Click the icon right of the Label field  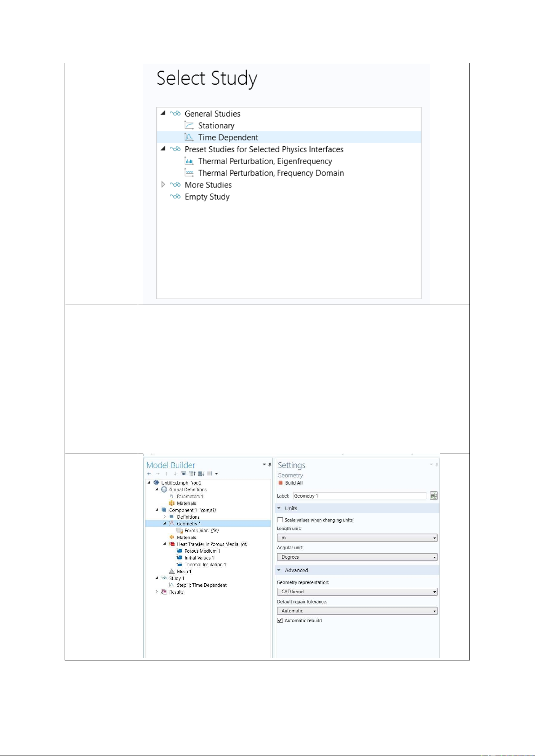coord(434,496)
